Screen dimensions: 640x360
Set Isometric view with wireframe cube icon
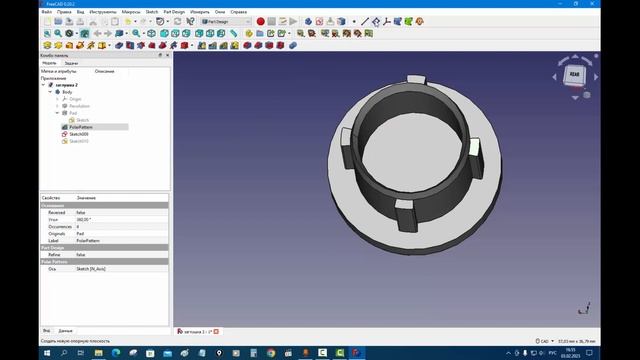point(151,33)
